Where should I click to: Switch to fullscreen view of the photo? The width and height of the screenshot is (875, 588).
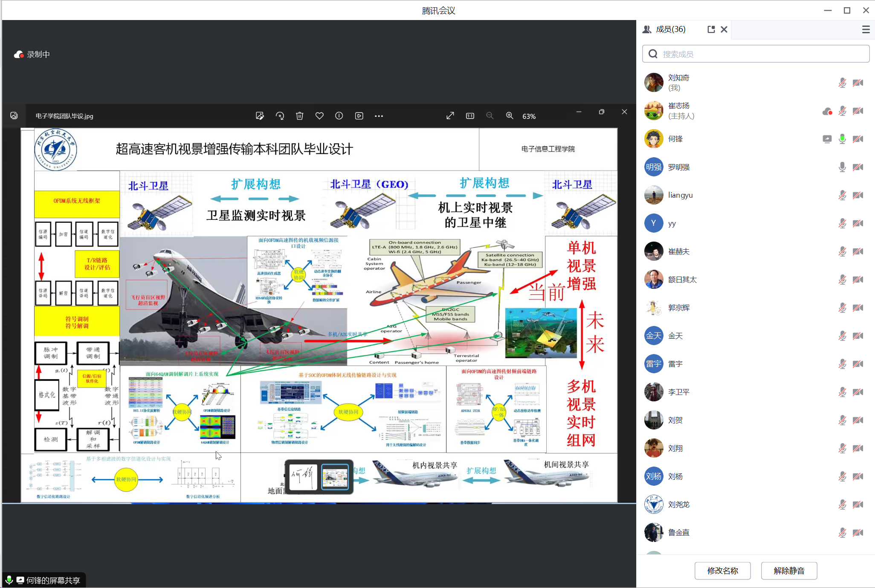[450, 115]
